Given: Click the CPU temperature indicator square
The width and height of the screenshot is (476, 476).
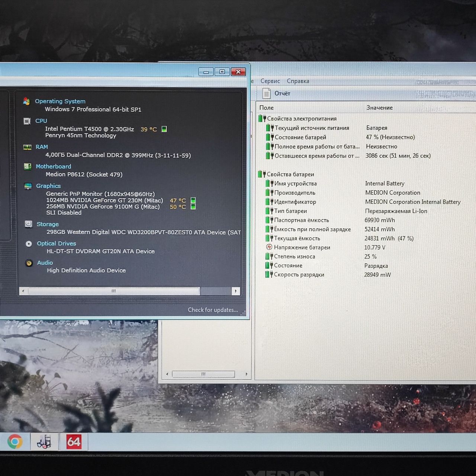Looking at the screenshot, I should coord(164,129).
